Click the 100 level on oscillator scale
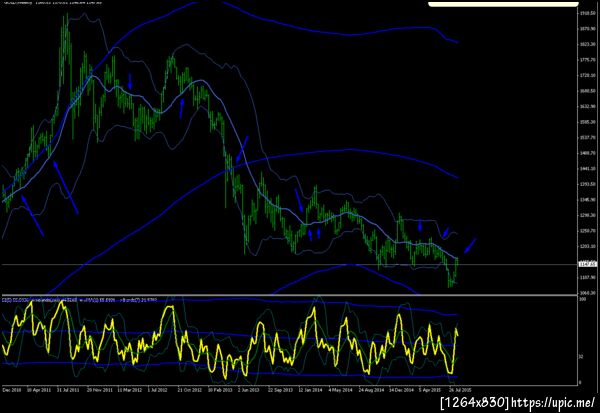Image resolution: width=600 pixels, height=413 pixels. [x=582, y=299]
